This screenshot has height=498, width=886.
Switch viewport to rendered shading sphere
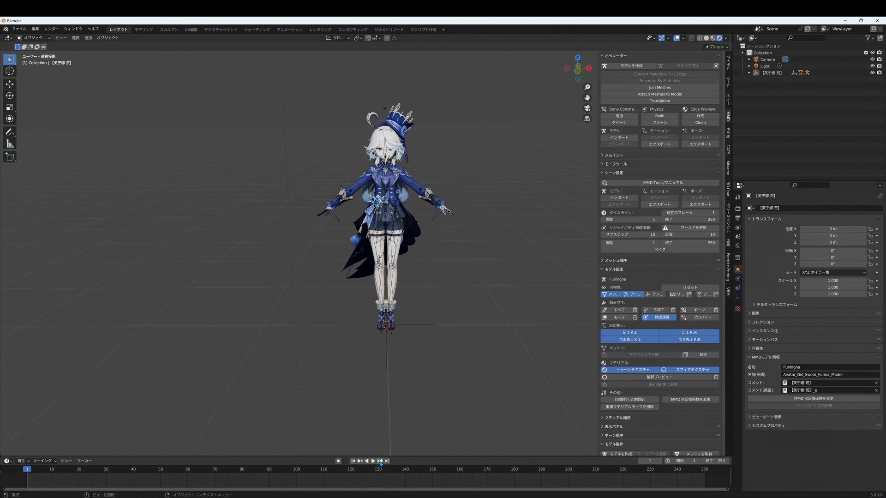719,38
